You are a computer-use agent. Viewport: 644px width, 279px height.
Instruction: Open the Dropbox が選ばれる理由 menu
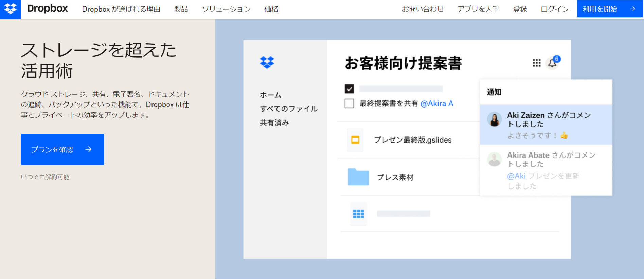[x=121, y=9]
